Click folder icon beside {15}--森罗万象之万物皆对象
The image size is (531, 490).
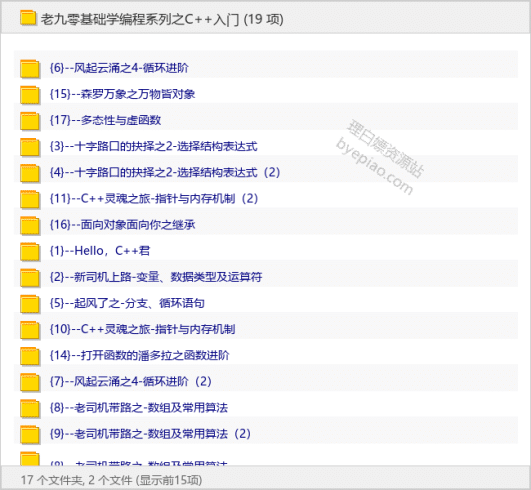pos(30,95)
